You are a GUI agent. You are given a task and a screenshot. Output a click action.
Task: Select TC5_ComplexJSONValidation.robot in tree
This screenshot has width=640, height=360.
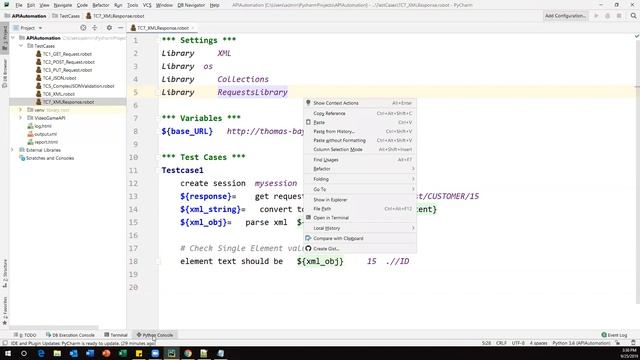click(x=75, y=86)
